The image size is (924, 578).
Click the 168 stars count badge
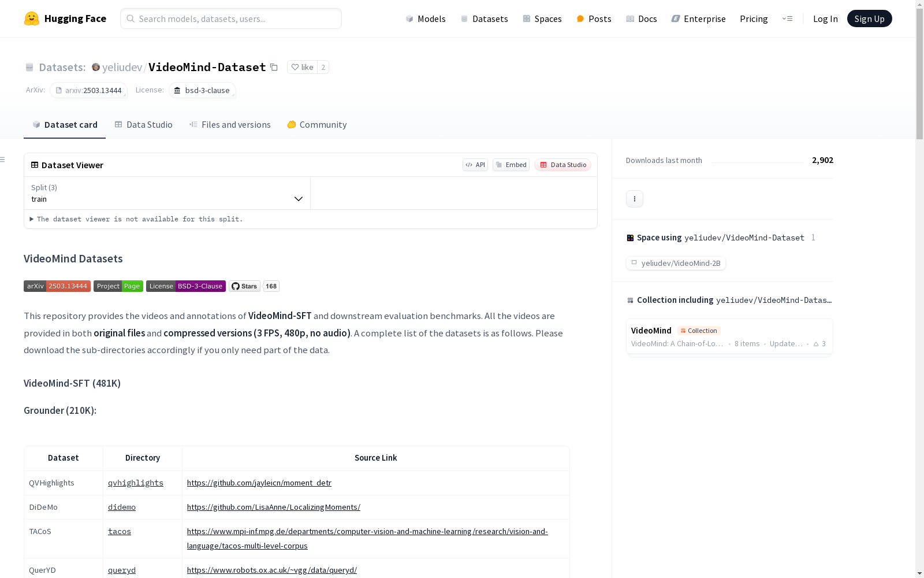click(271, 286)
